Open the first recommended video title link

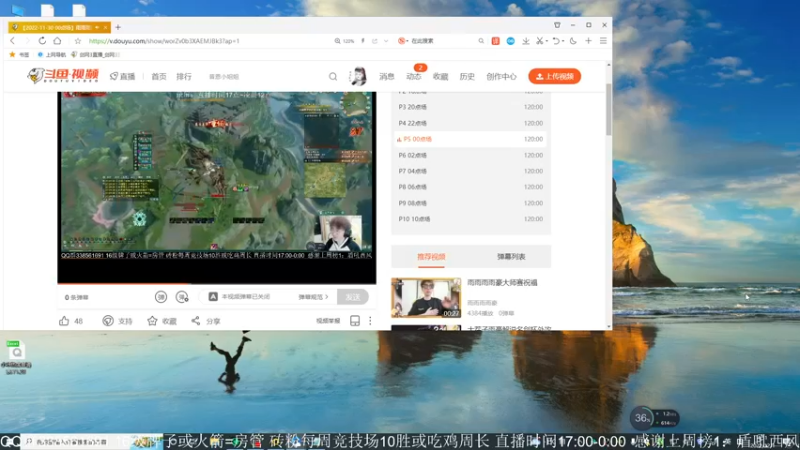pos(502,283)
